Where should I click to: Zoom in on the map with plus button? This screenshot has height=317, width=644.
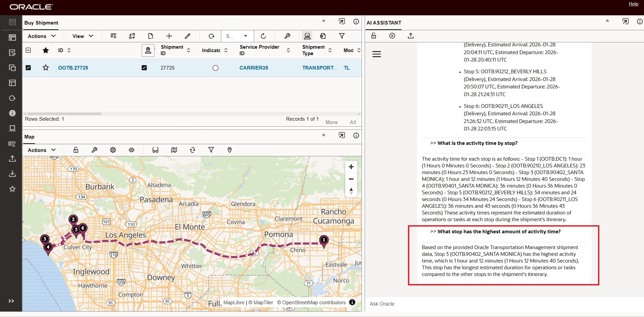click(351, 167)
